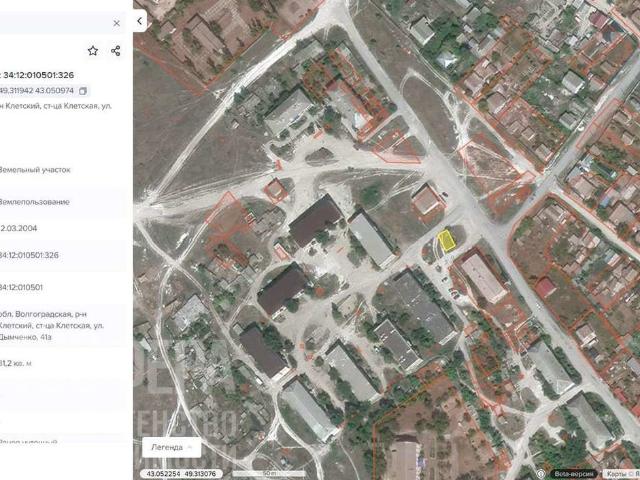Click the date row 12.03.2004
Viewport: 640px width, 480px height.
coord(22,227)
